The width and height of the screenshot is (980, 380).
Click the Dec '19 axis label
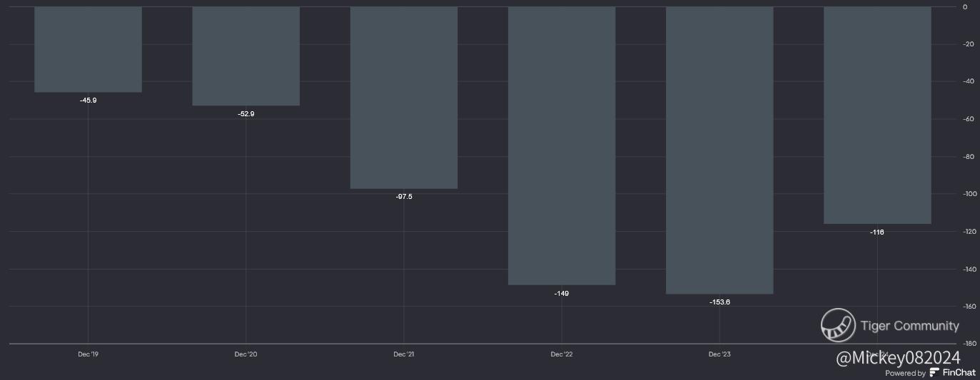tap(88, 354)
